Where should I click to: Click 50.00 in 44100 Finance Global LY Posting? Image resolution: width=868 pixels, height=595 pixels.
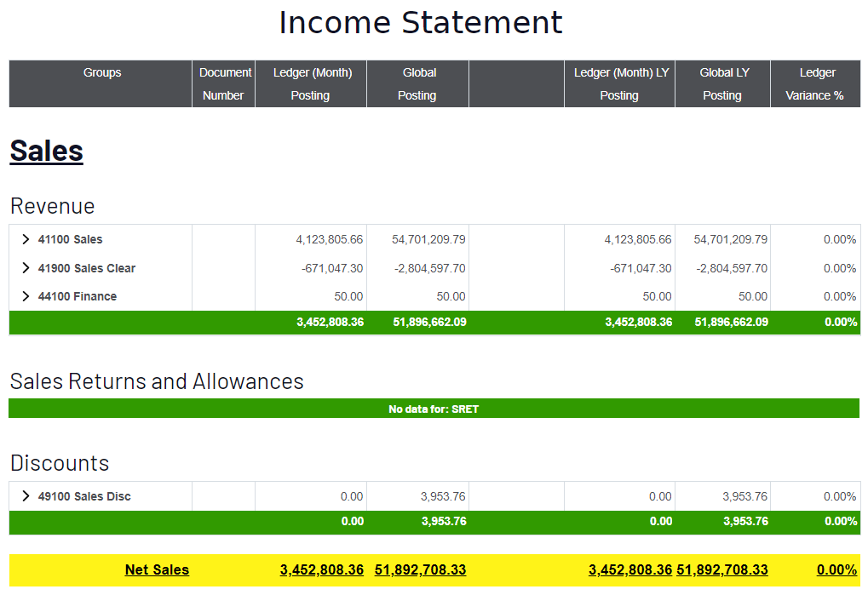(753, 296)
